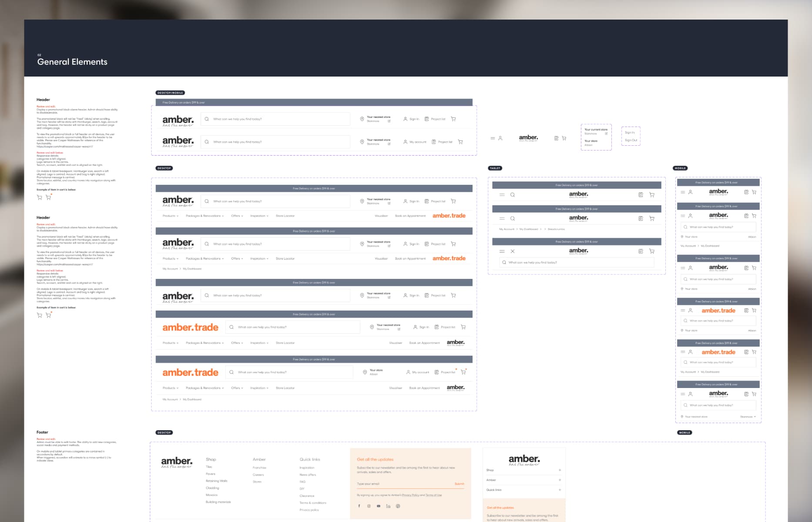812x522 pixels.
Task: Select the store locator pin icon
Action: (362, 118)
